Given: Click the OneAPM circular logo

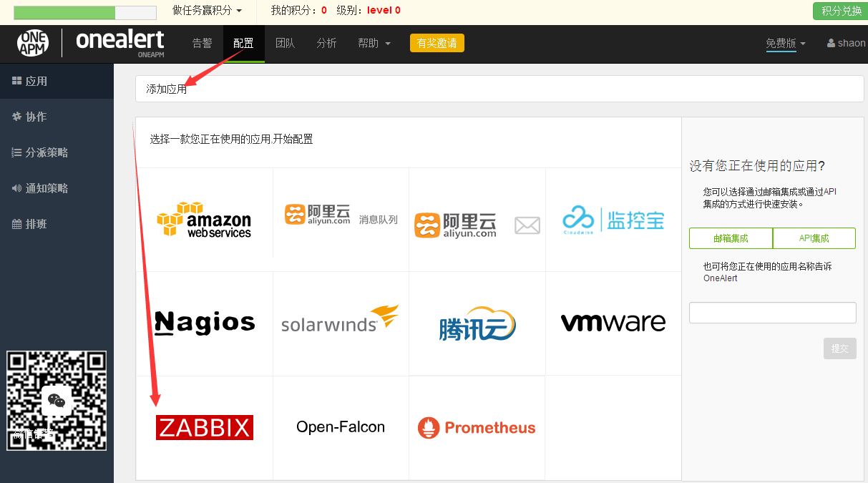Looking at the screenshot, I should click(x=34, y=44).
